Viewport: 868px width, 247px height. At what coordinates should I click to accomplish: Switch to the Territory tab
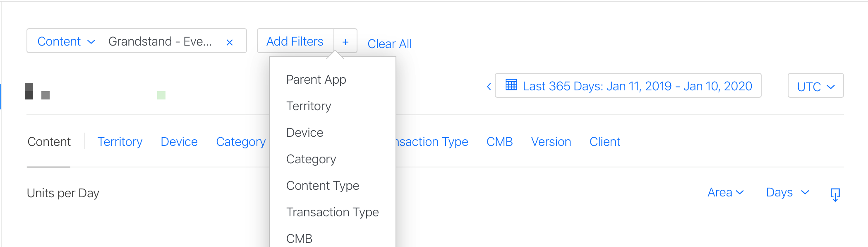120,142
